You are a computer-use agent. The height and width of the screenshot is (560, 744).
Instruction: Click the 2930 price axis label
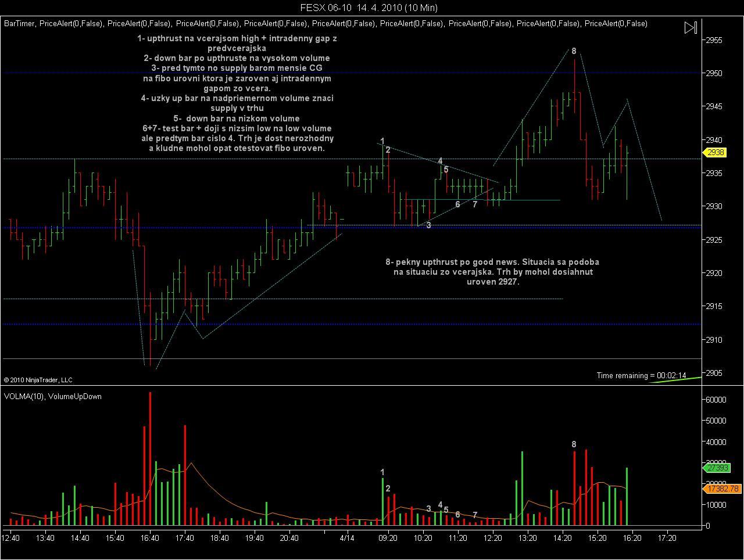[x=714, y=206]
